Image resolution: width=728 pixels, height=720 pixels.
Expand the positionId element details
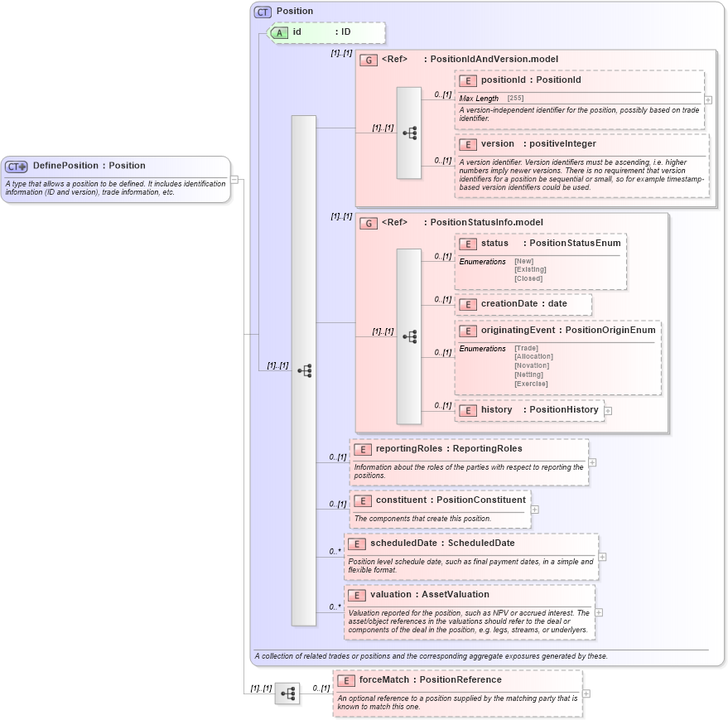pos(709,99)
